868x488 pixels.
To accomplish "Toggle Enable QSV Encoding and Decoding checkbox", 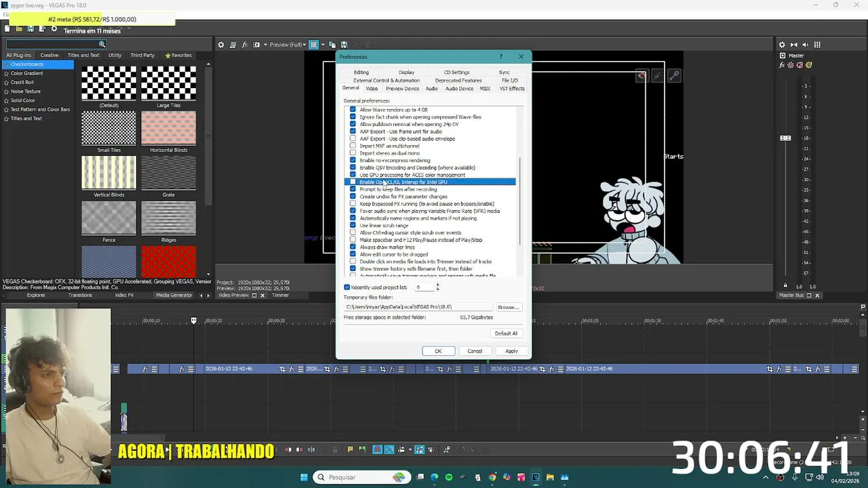I will point(353,167).
